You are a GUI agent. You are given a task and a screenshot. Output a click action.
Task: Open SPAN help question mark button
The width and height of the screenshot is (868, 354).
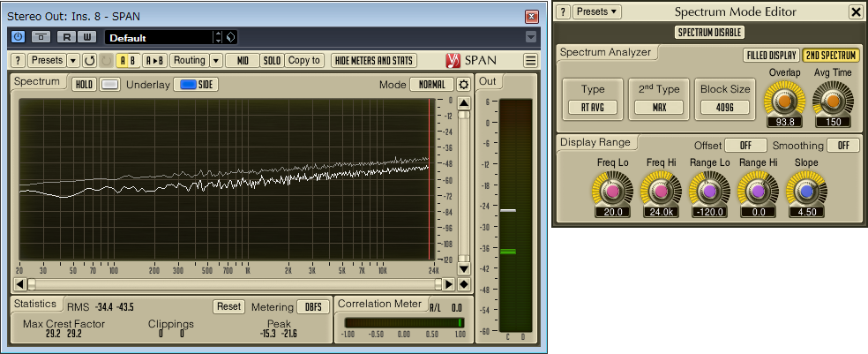[x=19, y=60]
